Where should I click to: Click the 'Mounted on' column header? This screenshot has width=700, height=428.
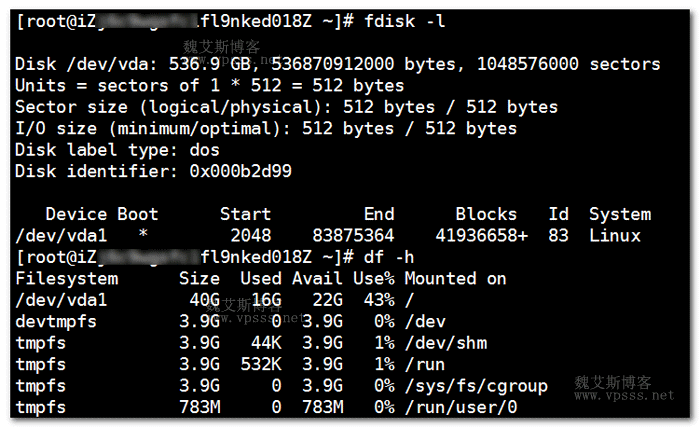click(x=455, y=279)
